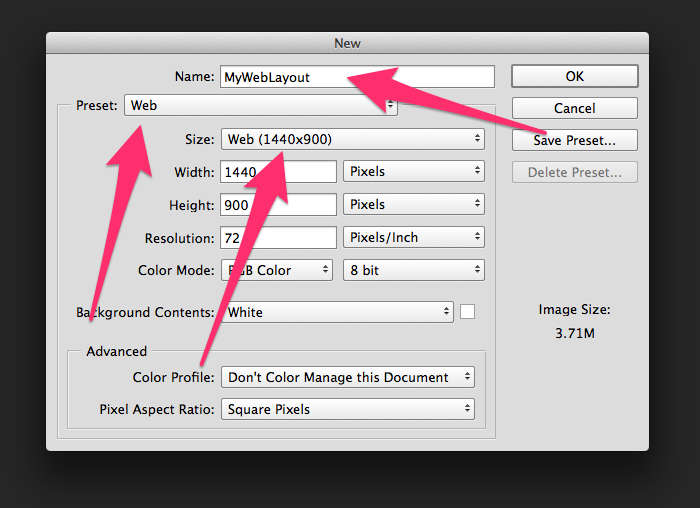Image resolution: width=700 pixels, height=508 pixels.
Task: Open the Height units dropdown
Action: pyautogui.click(x=414, y=205)
